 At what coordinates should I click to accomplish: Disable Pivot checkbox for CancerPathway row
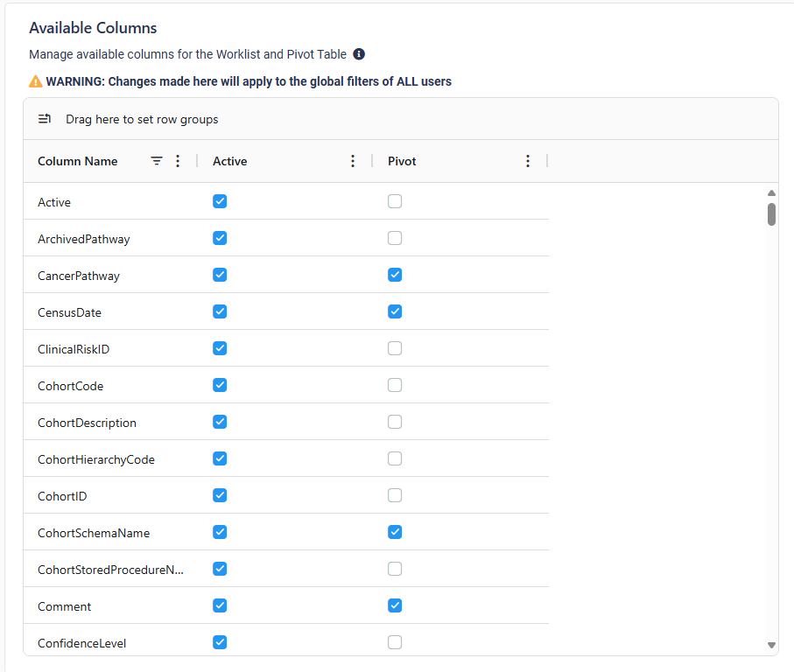pos(395,275)
